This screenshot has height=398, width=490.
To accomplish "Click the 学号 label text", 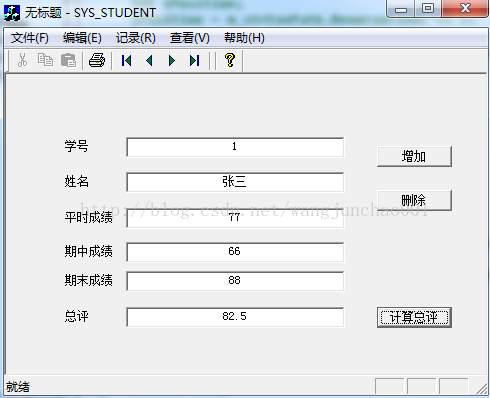I will coord(76,146).
